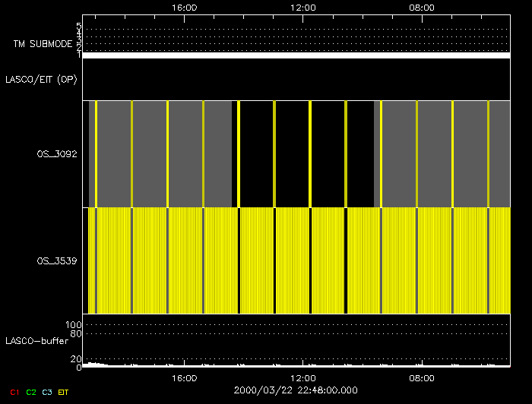The height and width of the screenshot is (404, 532).
Task: Click the LASCO-buffer row label
Action: (x=37, y=341)
